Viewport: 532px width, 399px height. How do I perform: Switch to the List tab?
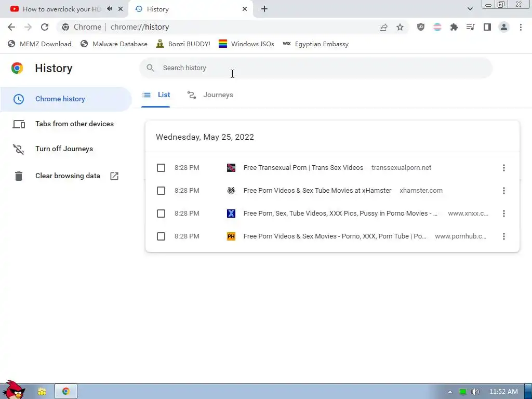[156, 95]
